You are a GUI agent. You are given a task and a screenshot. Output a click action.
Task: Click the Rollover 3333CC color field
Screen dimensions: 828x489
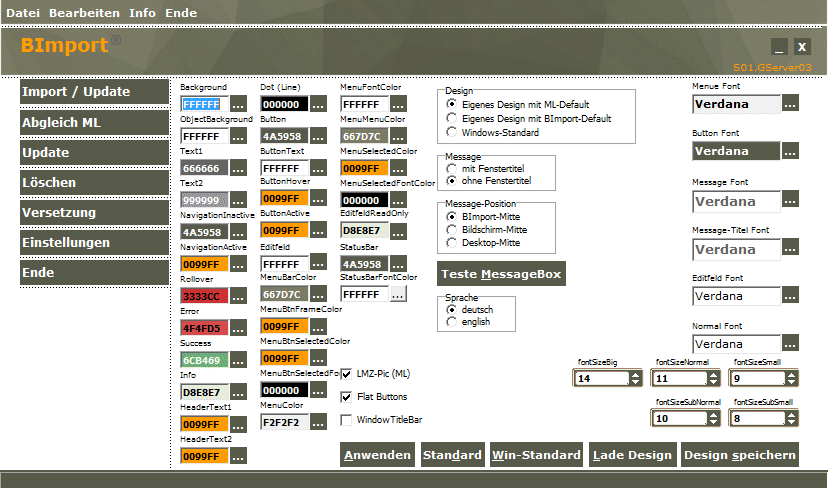(204, 296)
